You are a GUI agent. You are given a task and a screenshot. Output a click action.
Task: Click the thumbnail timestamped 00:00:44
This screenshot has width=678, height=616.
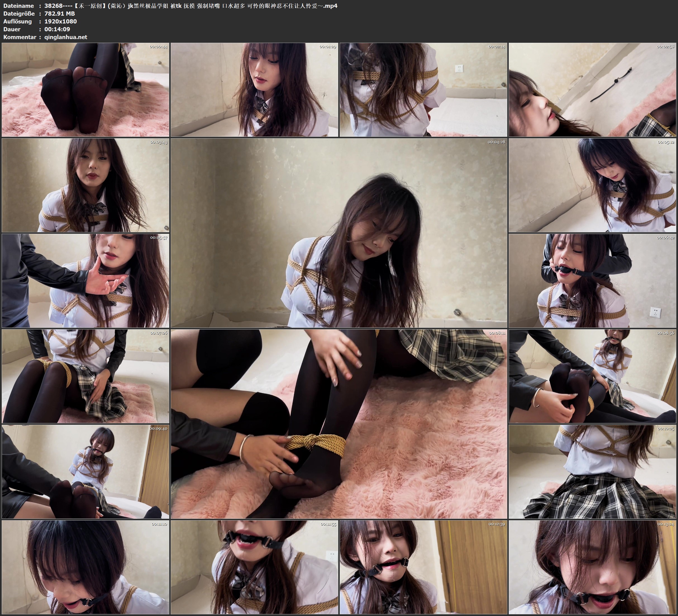pos(85,90)
